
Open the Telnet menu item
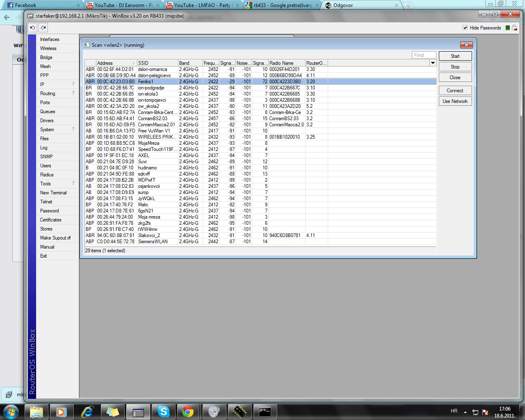tap(46, 202)
